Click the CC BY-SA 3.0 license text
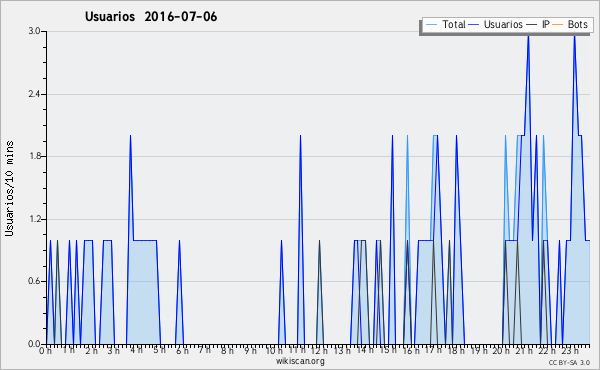600x370 pixels. point(569,362)
